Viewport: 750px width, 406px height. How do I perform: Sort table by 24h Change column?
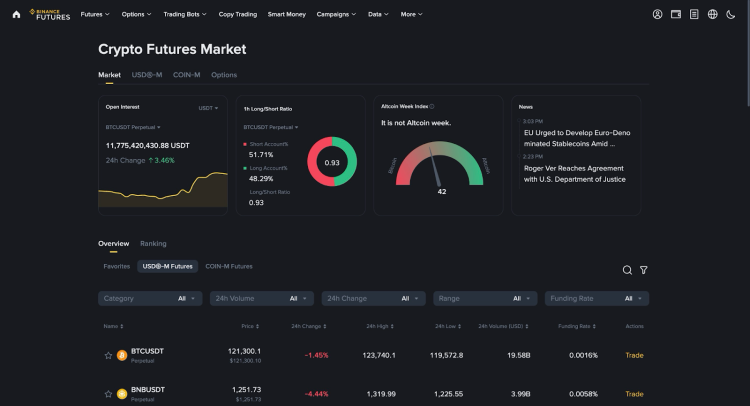pos(307,326)
